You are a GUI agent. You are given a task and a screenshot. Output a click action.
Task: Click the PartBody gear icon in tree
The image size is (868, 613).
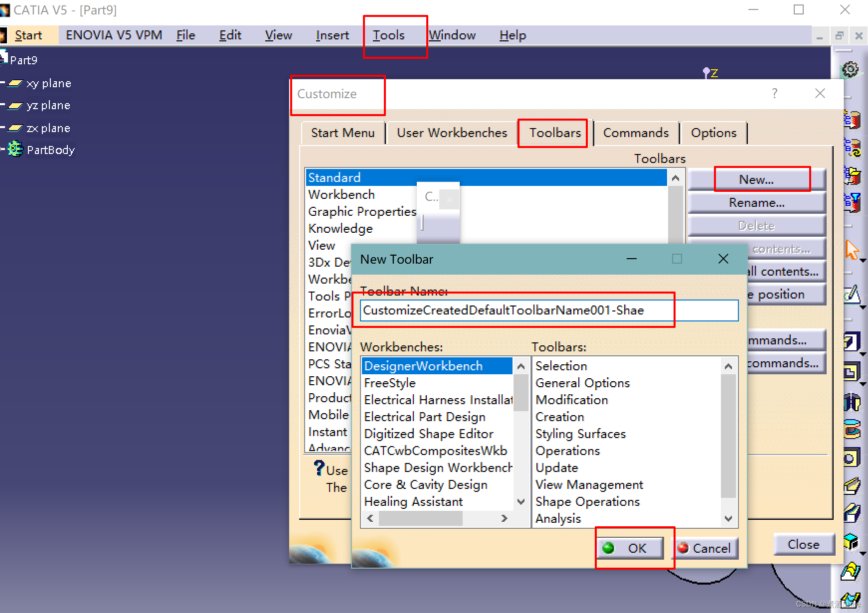pos(15,149)
